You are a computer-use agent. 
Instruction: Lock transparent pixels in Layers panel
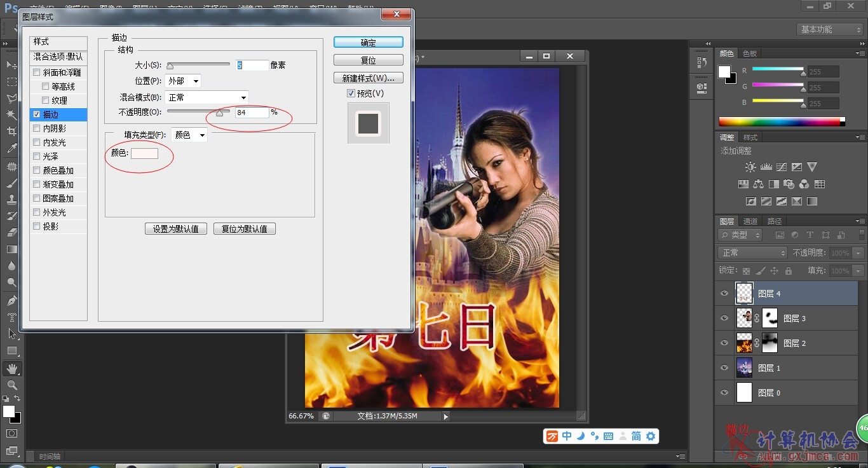click(x=746, y=271)
